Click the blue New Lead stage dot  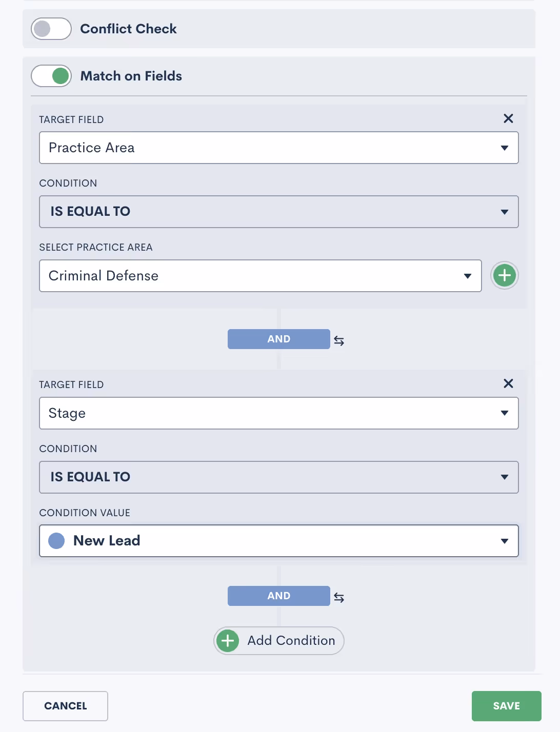(x=56, y=541)
